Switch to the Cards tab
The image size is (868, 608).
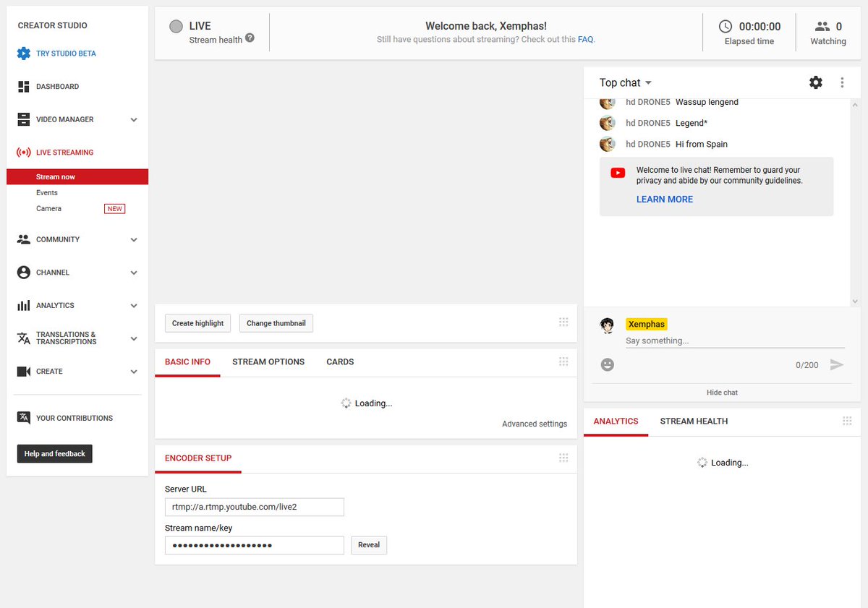coord(340,361)
